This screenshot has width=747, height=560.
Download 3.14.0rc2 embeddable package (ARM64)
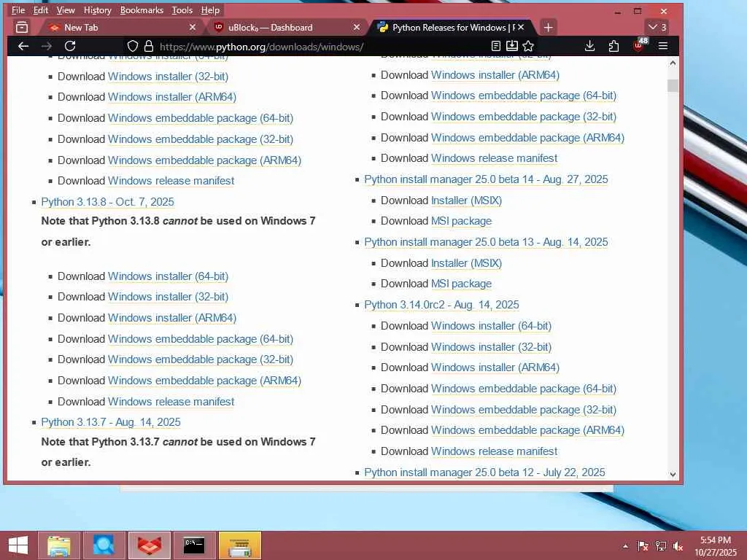527,430
